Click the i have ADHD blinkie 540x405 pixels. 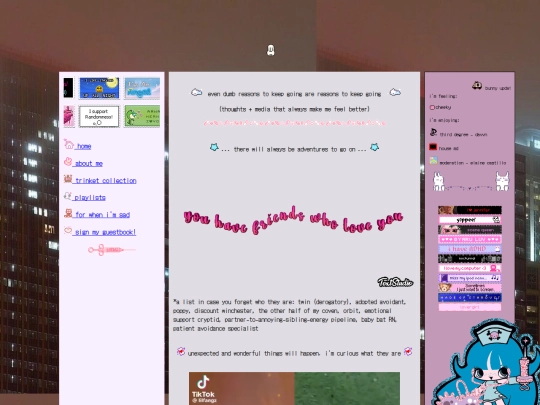470,249
